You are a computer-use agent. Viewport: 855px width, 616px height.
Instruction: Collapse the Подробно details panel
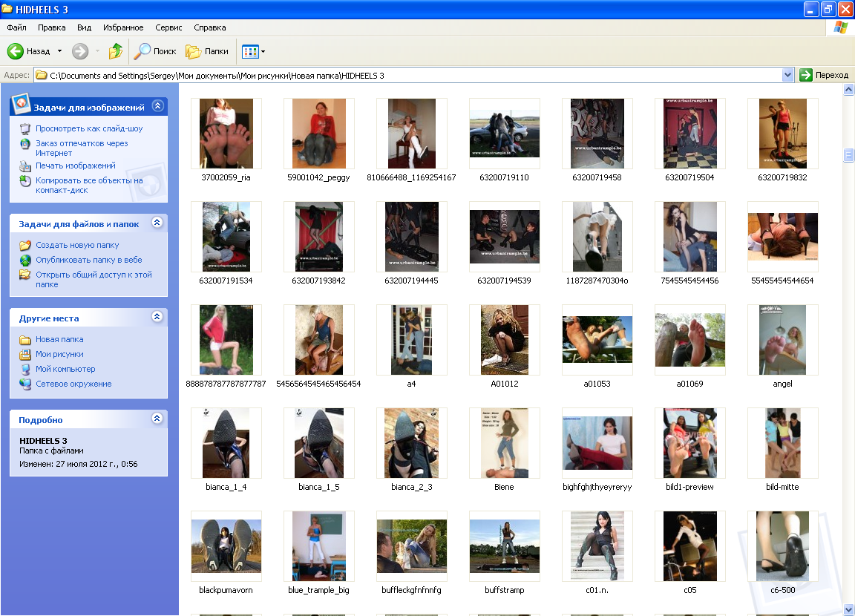pyautogui.click(x=157, y=418)
